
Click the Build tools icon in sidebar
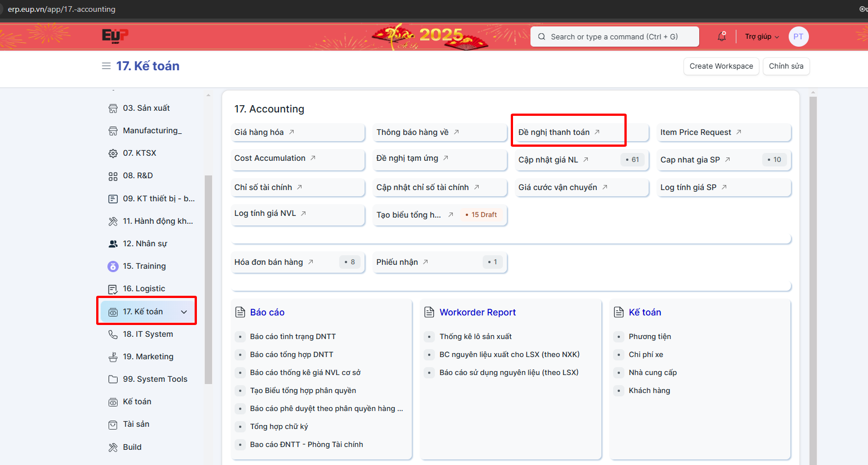(x=113, y=447)
